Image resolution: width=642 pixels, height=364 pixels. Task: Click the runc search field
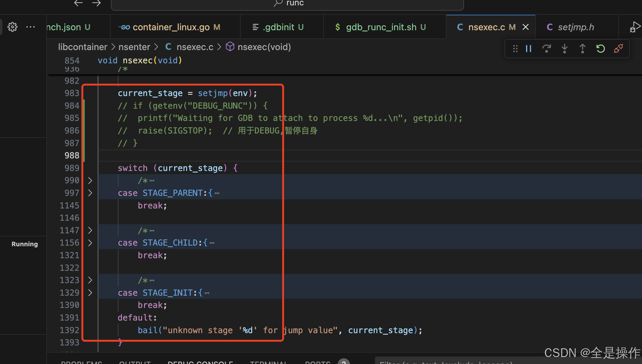pyautogui.click(x=287, y=4)
